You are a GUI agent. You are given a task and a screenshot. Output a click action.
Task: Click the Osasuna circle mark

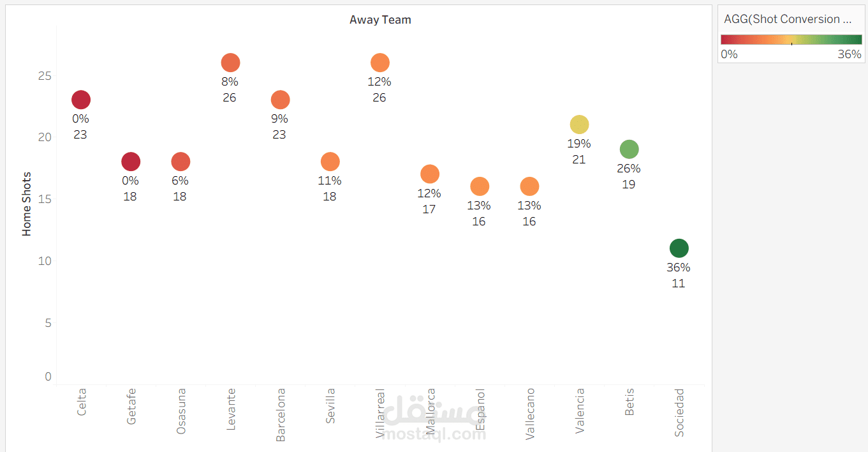(x=180, y=162)
